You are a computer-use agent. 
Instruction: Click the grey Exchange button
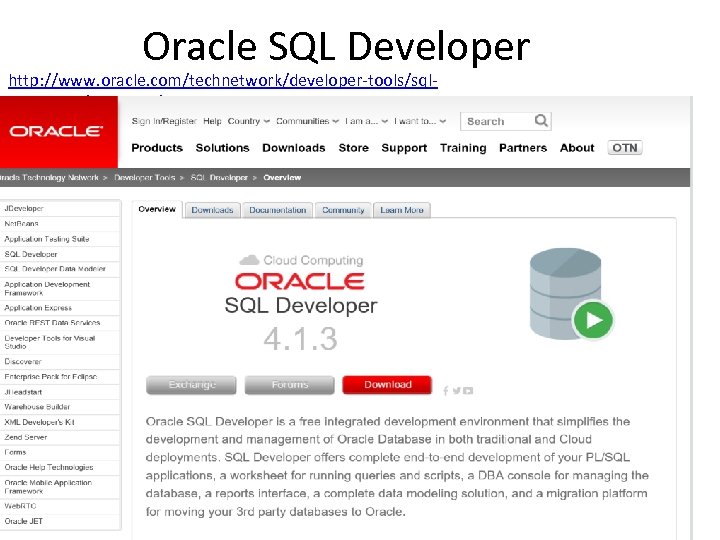pyautogui.click(x=191, y=385)
